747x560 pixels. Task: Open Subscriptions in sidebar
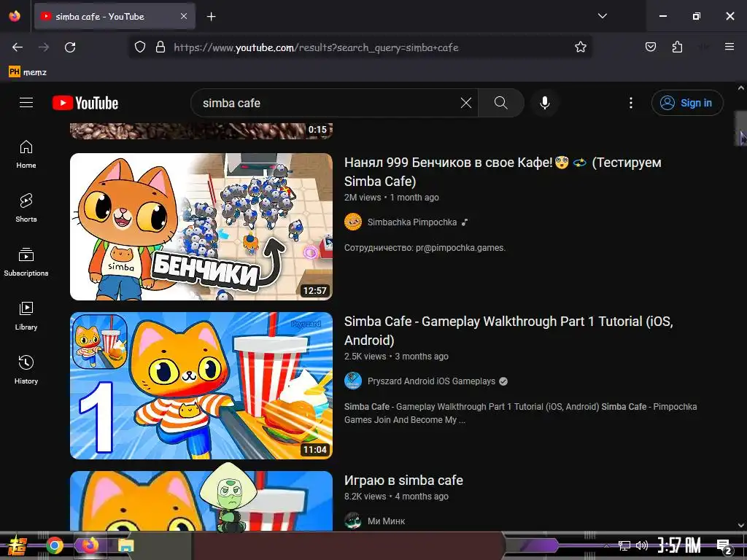click(x=26, y=262)
